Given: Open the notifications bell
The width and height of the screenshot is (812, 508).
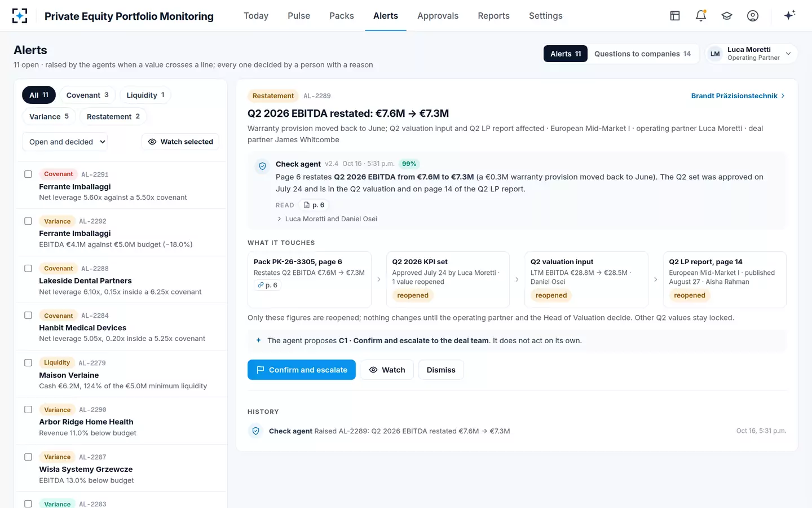Looking at the screenshot, I should click(x=701, y=16).
